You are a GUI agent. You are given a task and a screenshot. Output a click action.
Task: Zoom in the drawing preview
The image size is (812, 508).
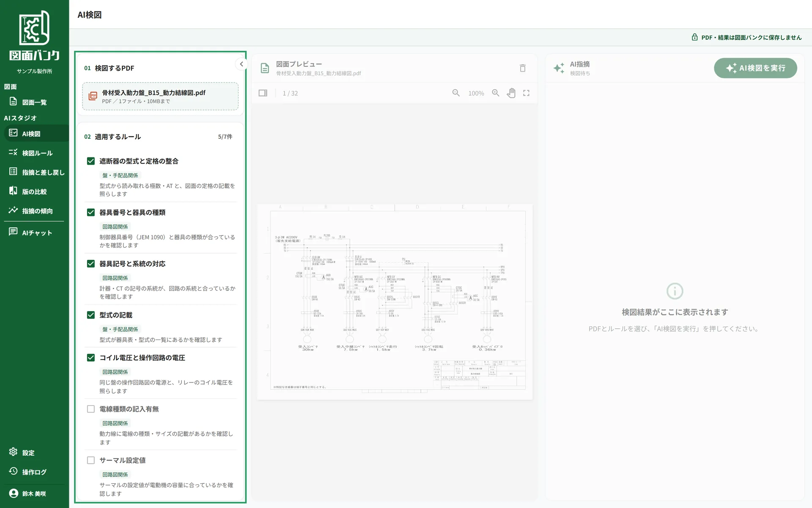496,93
